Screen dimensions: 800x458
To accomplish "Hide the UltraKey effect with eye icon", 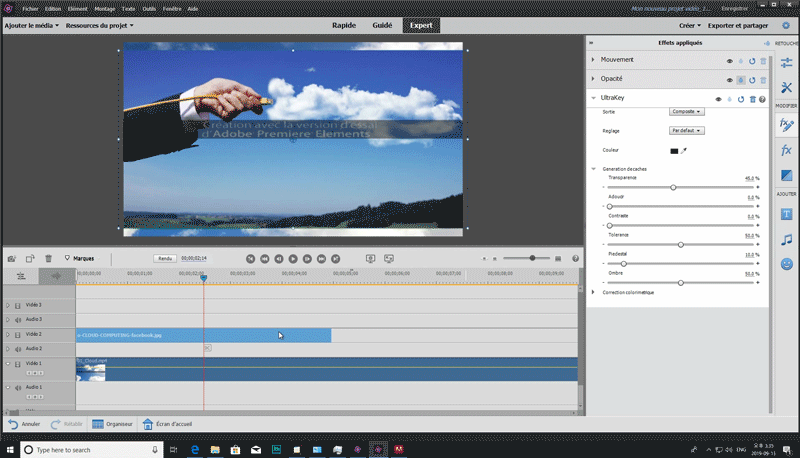I will pyautogui.click(x=718, y=99).
